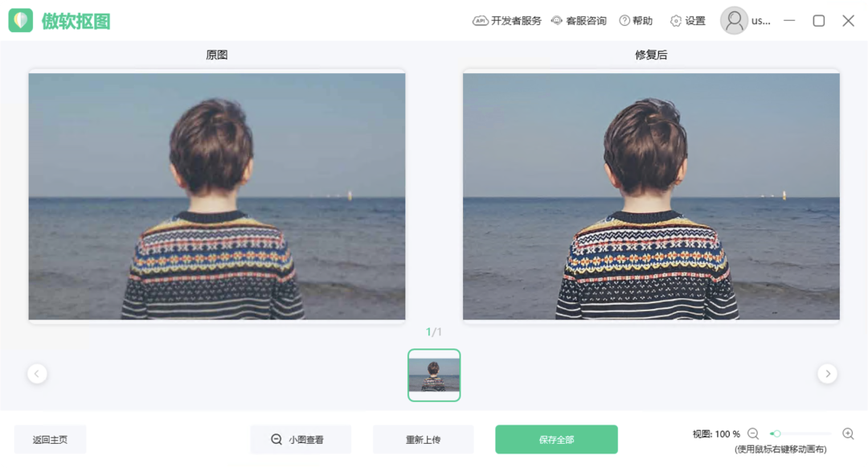Click the 返回主页 button
The height and width of the screenshot is (468, 868).
(x=50, y=439)
